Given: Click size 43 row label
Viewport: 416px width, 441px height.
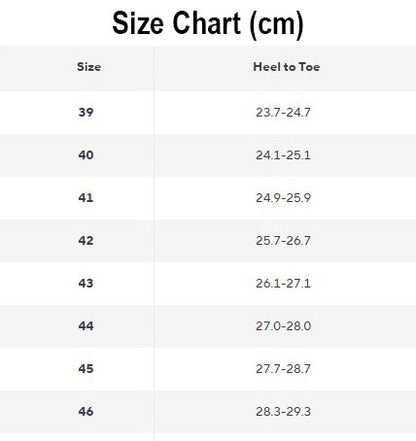Looking at the screenshot, I should point(86,283).
